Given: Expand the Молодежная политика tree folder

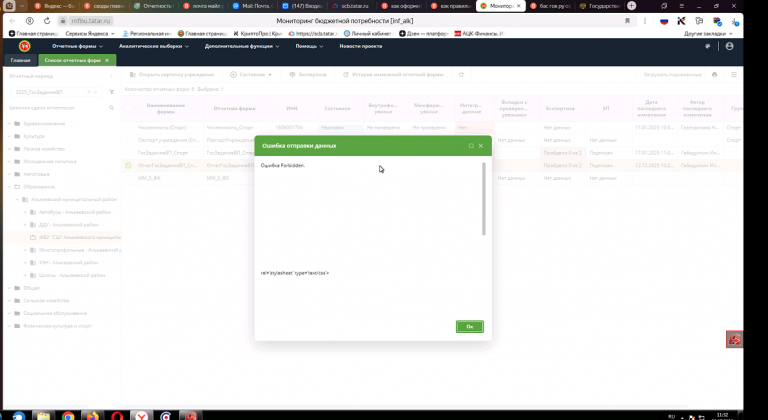Looking at the screenshot, I should 9,161.
